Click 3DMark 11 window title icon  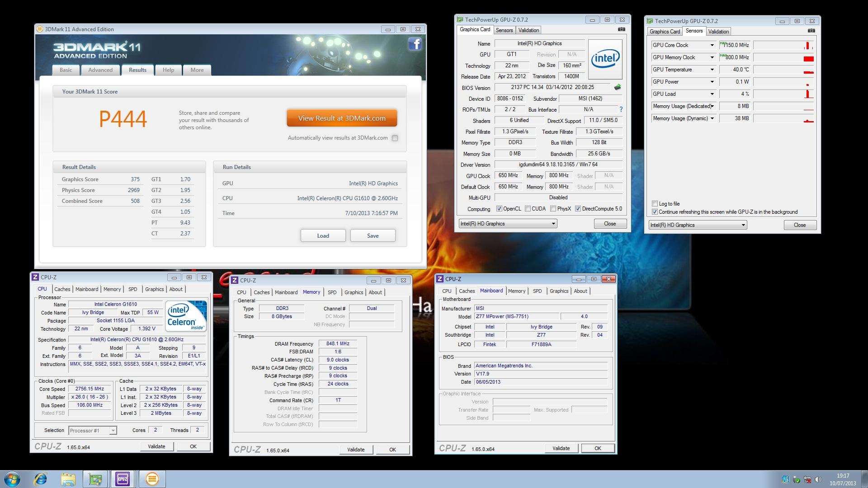tap(40, 29)
